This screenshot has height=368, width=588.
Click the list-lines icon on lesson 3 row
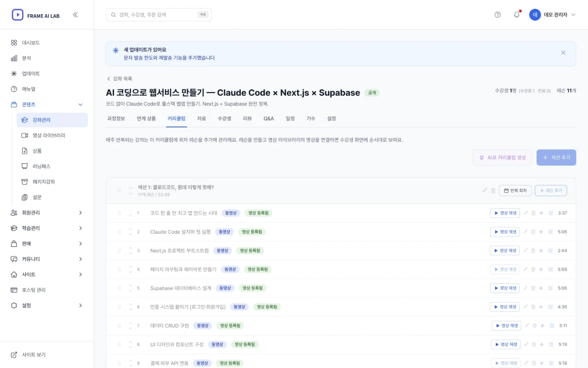pos(550,251)
